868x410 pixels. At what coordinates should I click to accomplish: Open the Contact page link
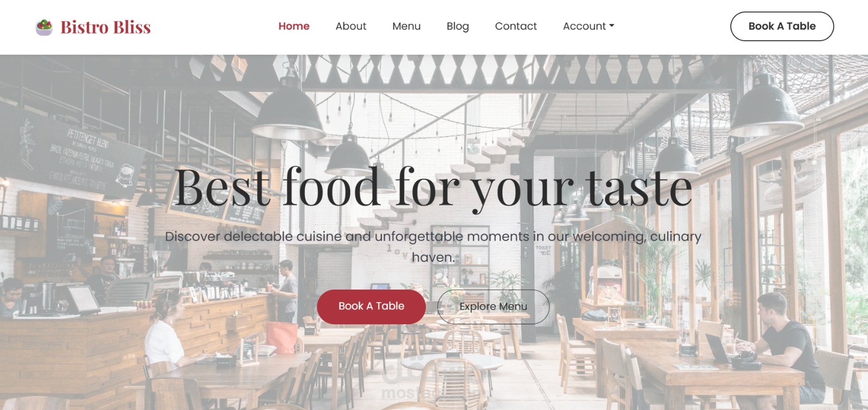coord(515,26)
